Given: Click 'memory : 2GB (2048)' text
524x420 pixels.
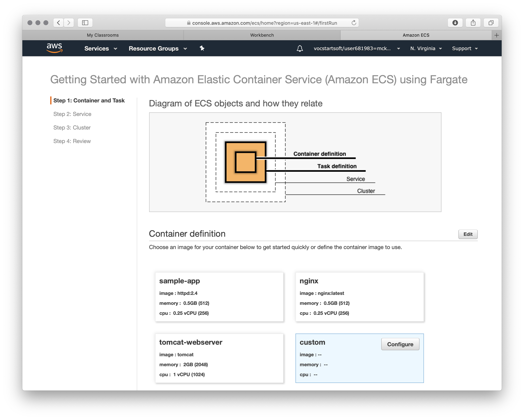Looking at the screenshot, I should (x=183, y=365).
